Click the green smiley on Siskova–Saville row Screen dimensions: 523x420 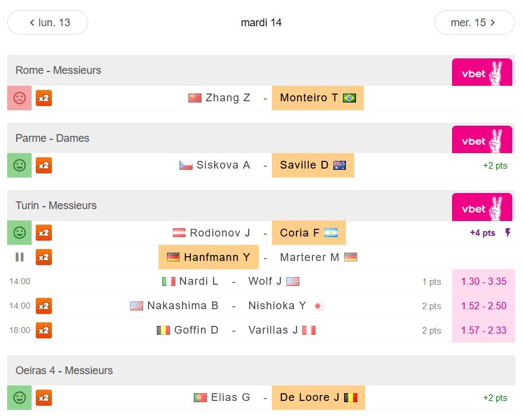click(x=19, y=166)
